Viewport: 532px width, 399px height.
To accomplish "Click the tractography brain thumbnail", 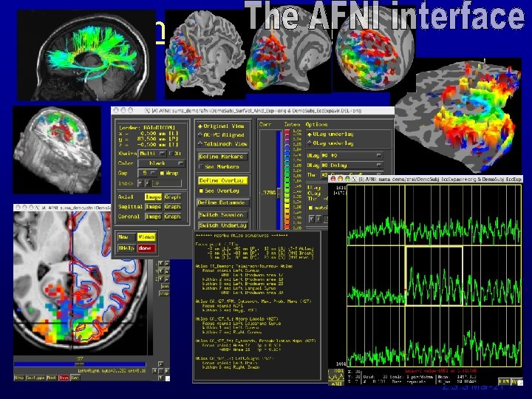I will (x=86, y=55).
